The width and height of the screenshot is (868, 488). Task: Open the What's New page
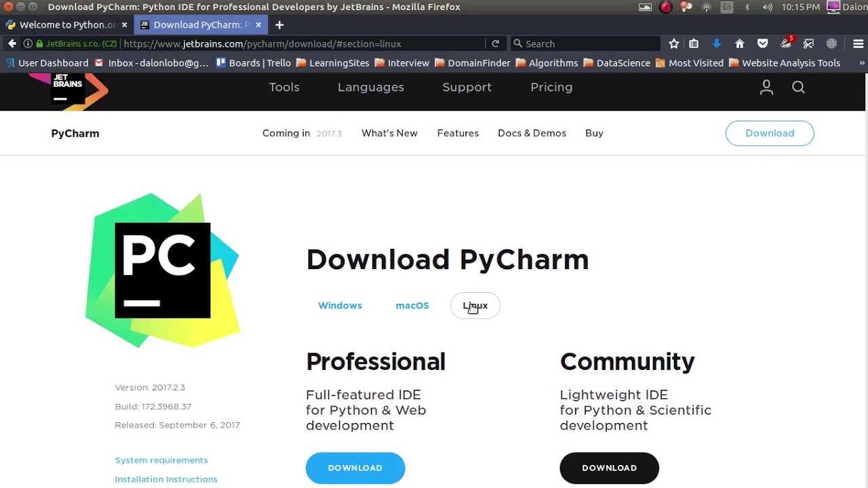(389, 134)
